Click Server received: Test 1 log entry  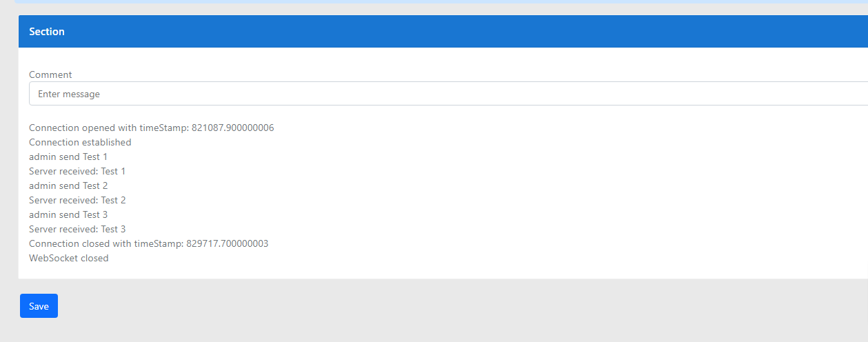point(77,172)
